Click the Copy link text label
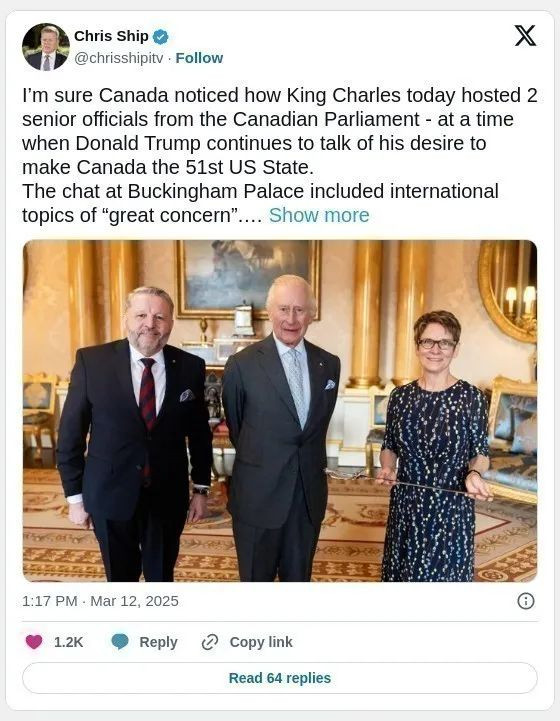Screen dimensions: 560x721 pos(261,642)
